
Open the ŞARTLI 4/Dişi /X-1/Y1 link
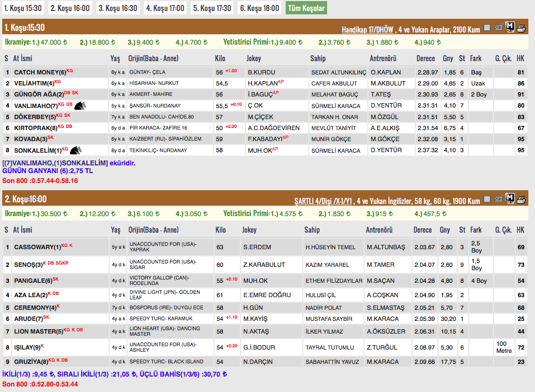click(323, 201)
